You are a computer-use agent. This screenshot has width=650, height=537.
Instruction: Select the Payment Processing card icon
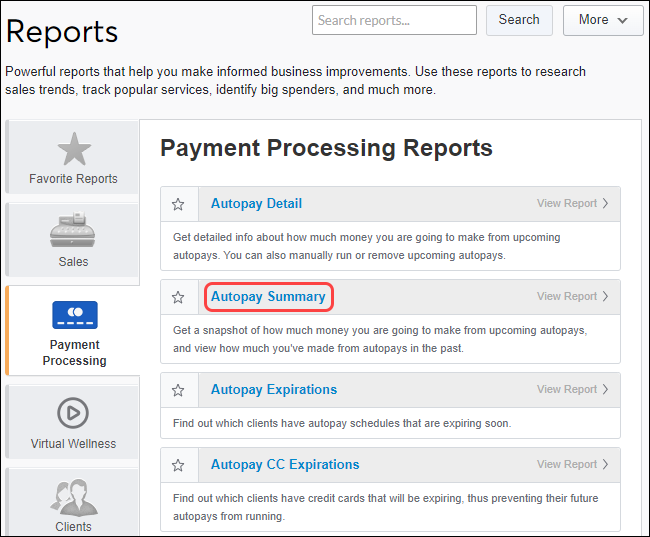tap(75, 315)
